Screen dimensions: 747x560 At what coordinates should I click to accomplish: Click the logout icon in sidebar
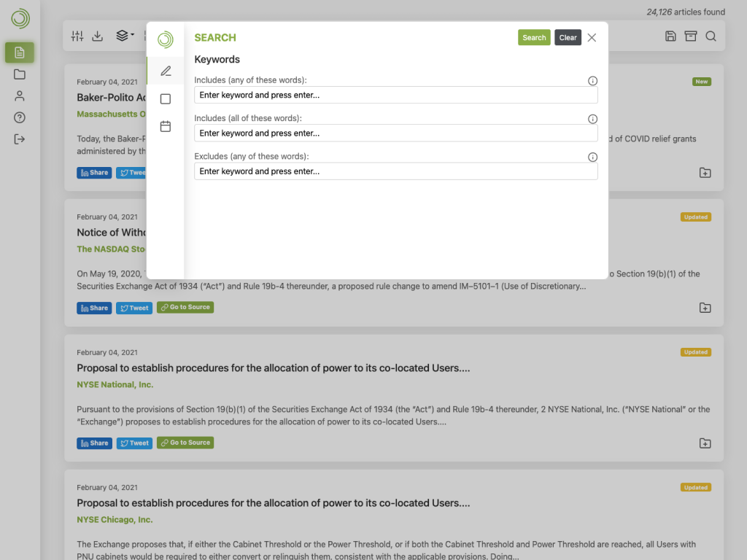click(x=20, y=139)
